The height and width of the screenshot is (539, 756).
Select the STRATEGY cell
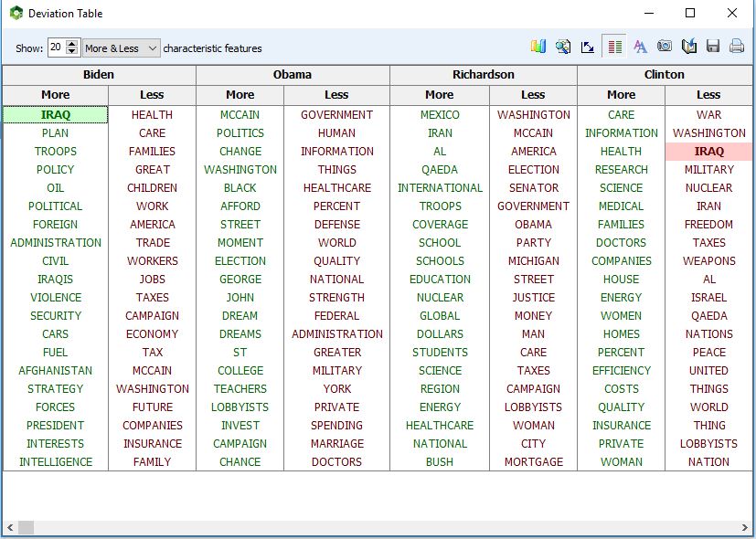pos(56,388)
